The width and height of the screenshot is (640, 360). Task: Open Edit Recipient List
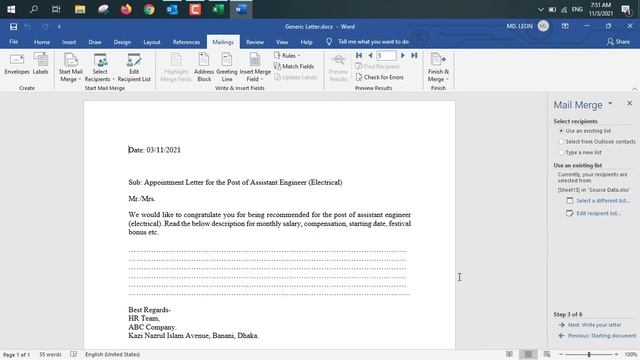[x=134, y=68]
